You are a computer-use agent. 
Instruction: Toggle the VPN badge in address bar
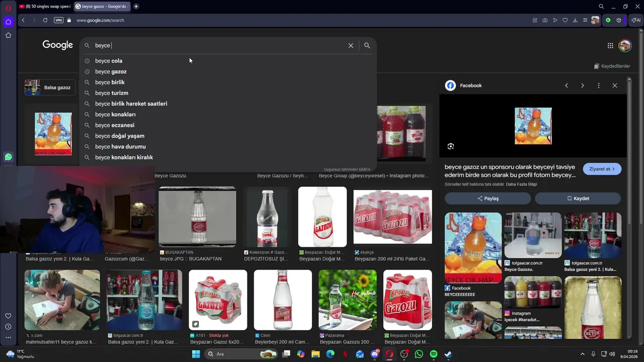pyautogui.click(x=59, y=20)
